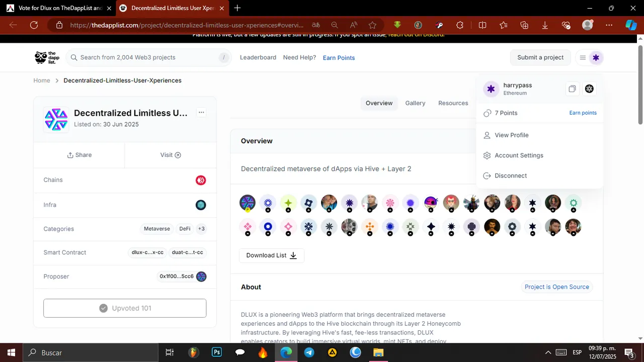This screenshot has width=644, height=362.
Task: Refresh the current page
Action: click(x=34, y=25)
